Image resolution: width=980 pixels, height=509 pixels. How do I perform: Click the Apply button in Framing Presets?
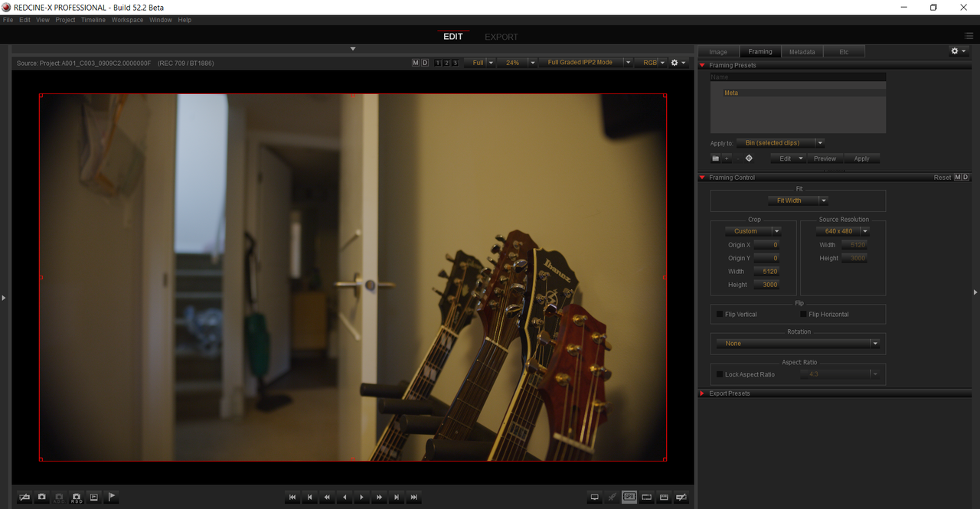[x=862, y=158]
